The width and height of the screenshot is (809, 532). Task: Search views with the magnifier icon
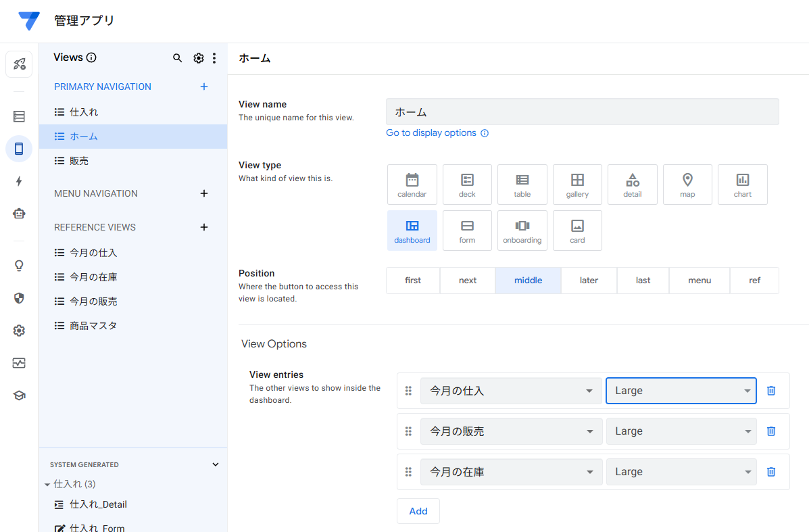[x=178, y=58]
